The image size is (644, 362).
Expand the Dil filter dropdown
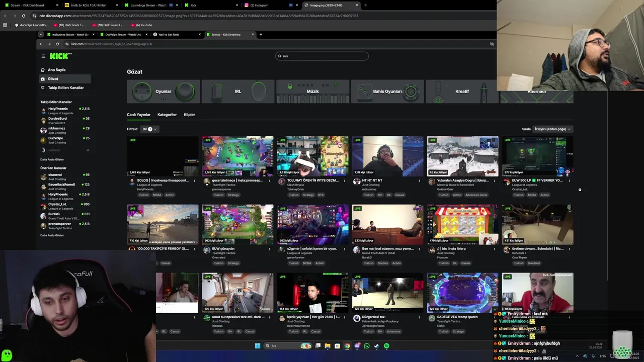149,129
